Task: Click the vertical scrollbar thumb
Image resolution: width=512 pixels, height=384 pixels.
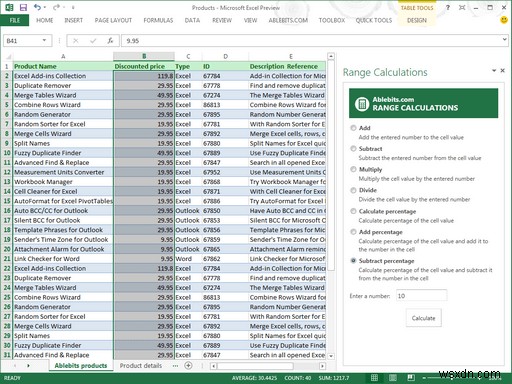Action: (331, 165)
